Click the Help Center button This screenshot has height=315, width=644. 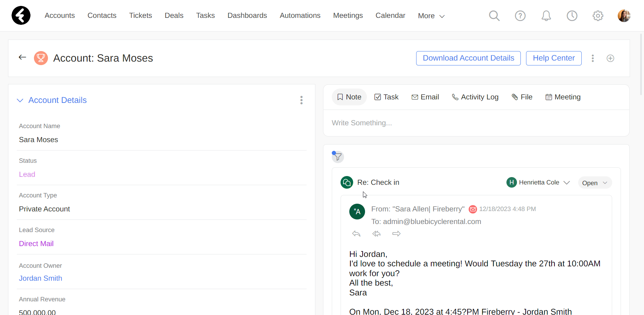[554, 58]
